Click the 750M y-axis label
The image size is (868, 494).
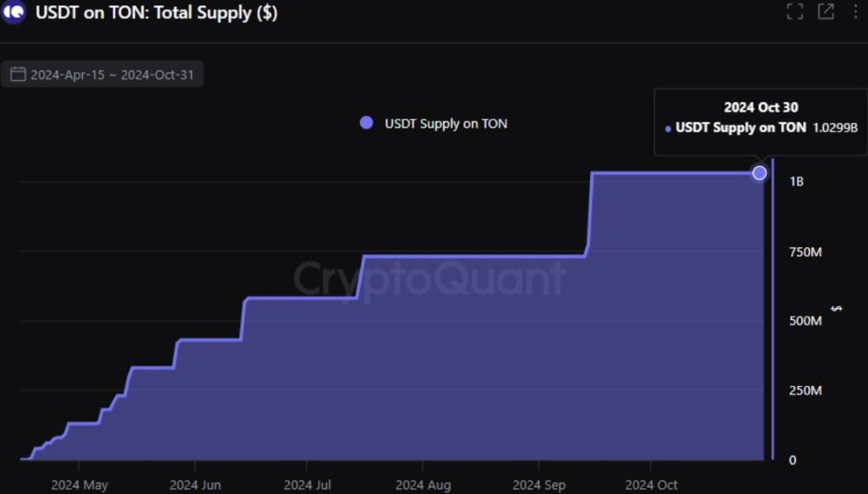coord(806,253)
